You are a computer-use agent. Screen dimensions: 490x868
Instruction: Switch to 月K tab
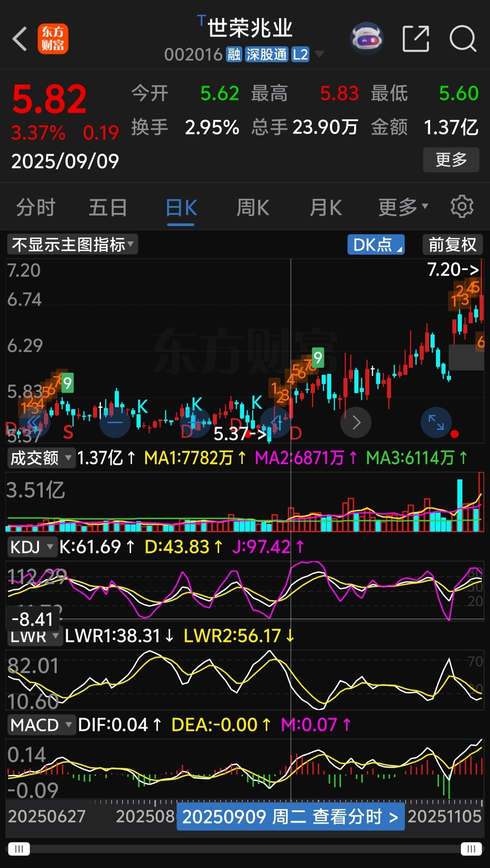(326, 207)
